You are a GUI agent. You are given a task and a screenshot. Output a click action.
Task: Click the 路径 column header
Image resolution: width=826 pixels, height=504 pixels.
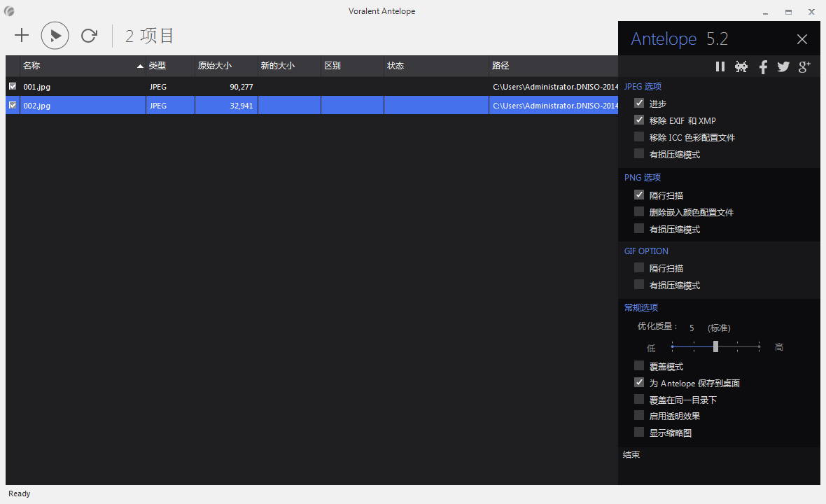(x=553, y=66)
